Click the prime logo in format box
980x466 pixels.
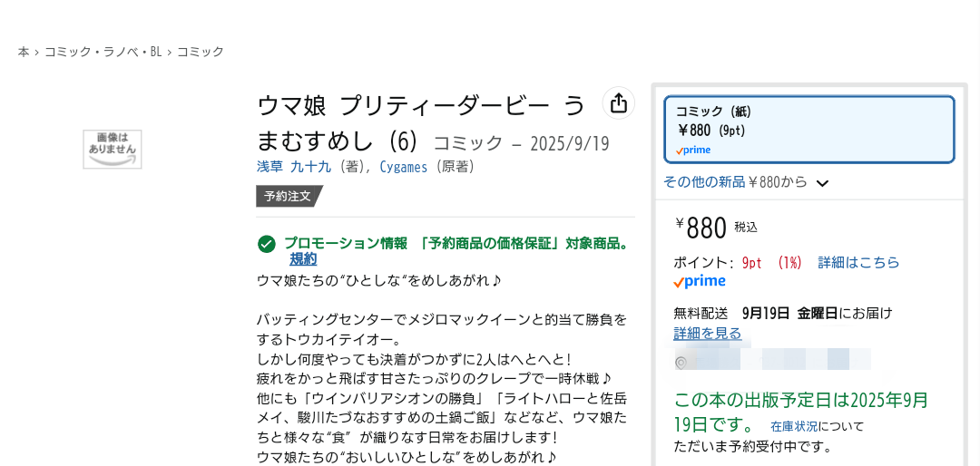[x=693, y=150]
